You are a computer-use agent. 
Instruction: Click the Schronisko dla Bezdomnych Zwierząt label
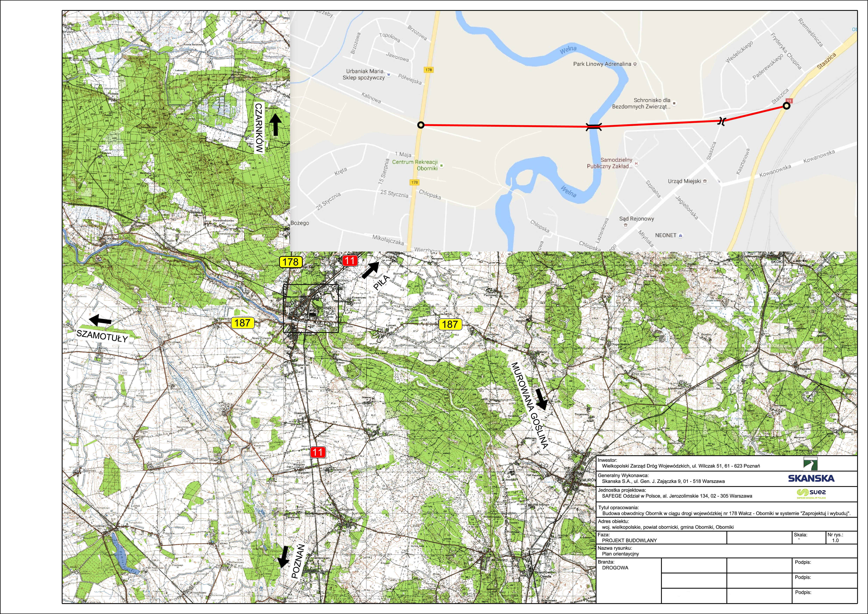tap(641, 104)
